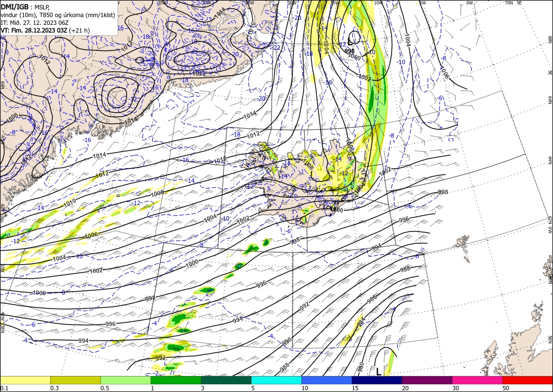This screenshot has height=392, width=553.
Task: Click the yellow 0.1–0.3 legend swatch
Action: (x=25, y=380)
